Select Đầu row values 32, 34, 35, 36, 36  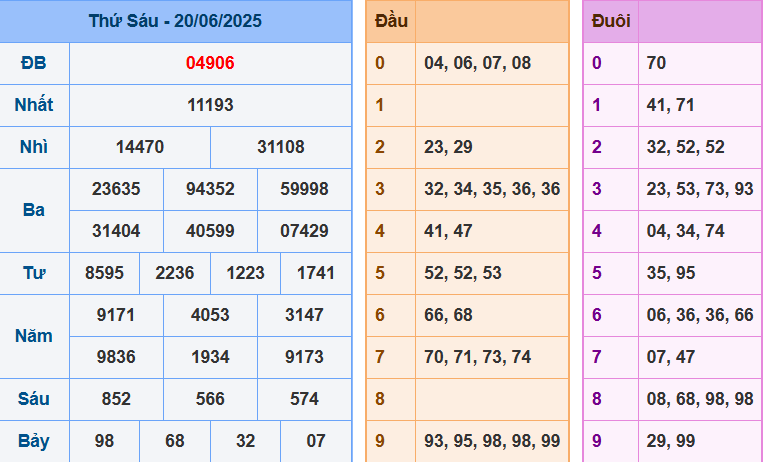point(492,189)
